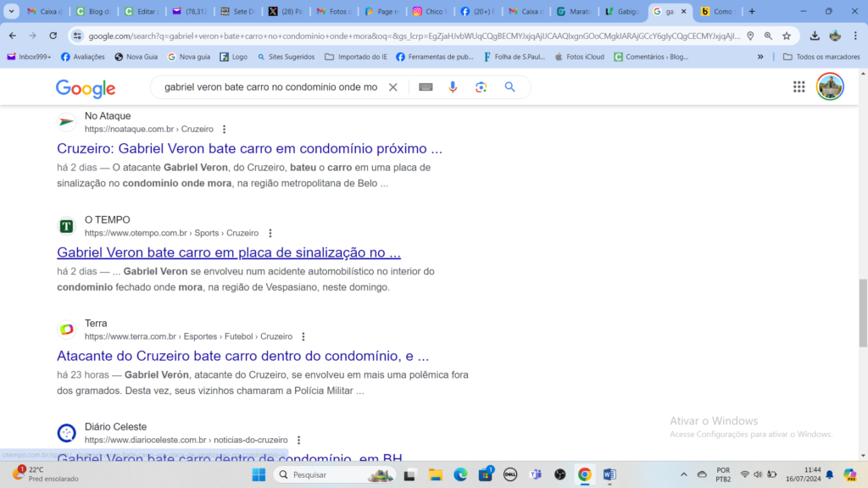868x488 pixels.
Task: Open Task View from taskbar
Action: point(409,474)
